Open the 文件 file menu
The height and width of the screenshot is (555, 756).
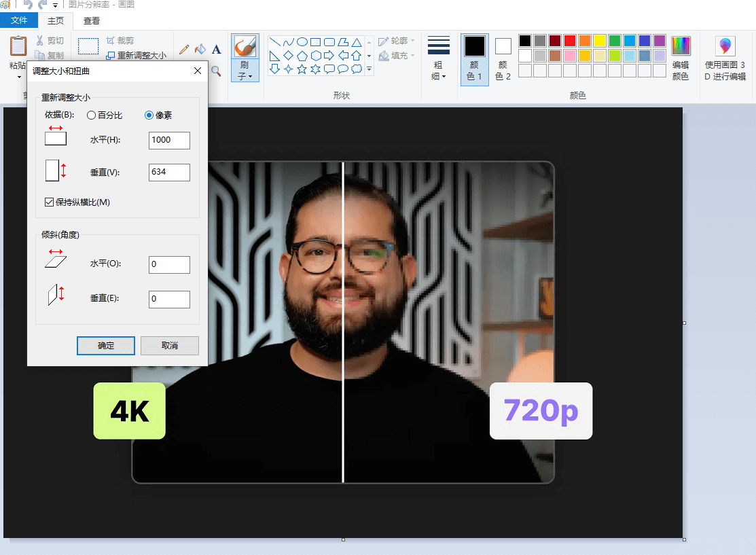19,21
